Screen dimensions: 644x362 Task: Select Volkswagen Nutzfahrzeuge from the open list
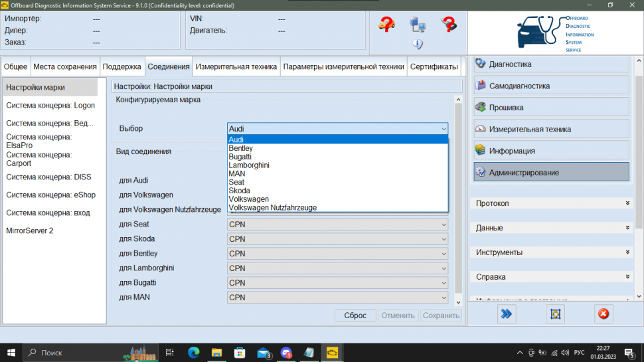[x=272, y=208]
